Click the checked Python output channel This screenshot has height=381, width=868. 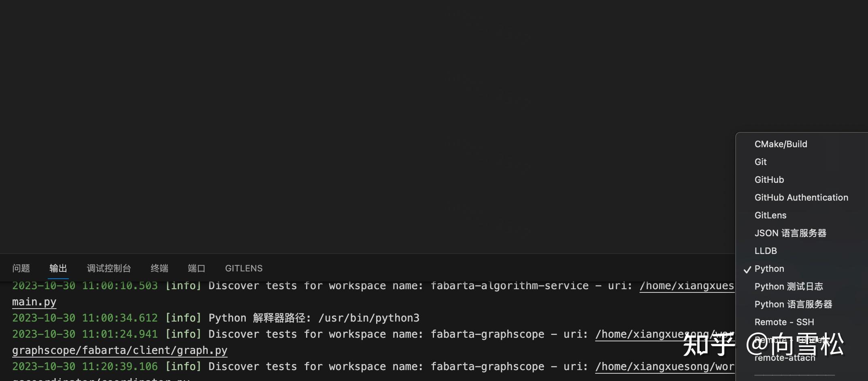[768, 269]
